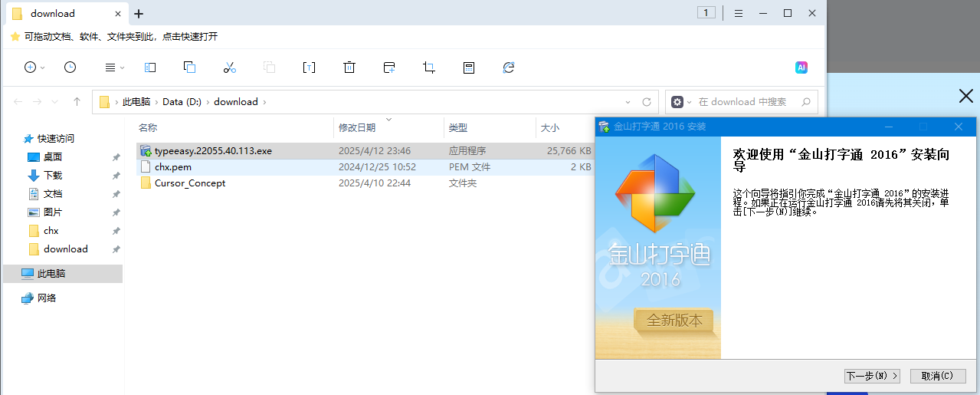Viewport: 980px width, 395px height.
Task: Open chx folder in sidebar
Action: pos(51,231)
